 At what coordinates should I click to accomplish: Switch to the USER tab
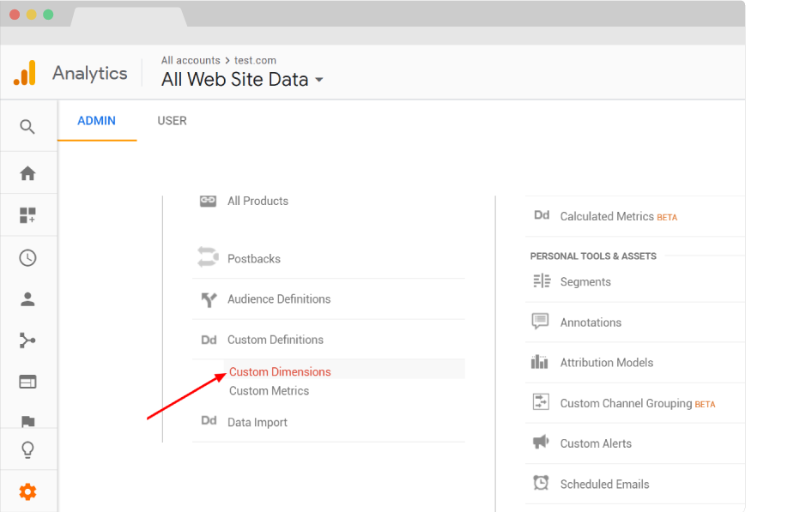coord(172,121)
